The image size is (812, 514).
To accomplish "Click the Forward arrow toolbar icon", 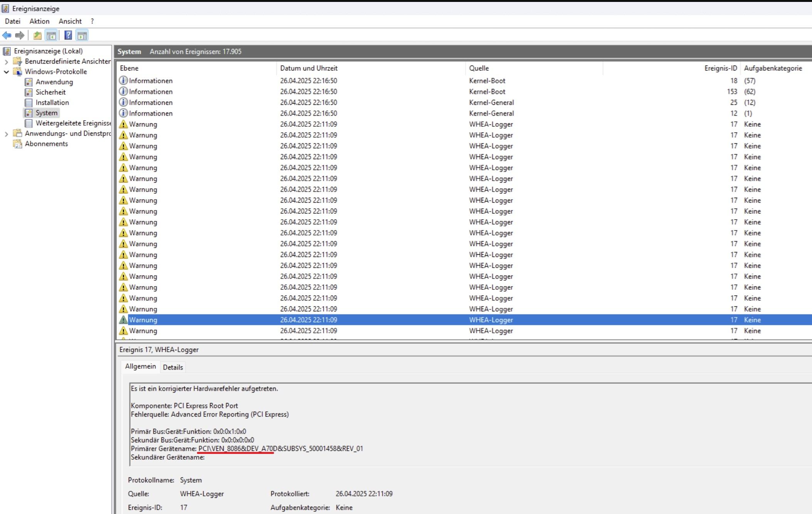I will click(x=20, y=35).
